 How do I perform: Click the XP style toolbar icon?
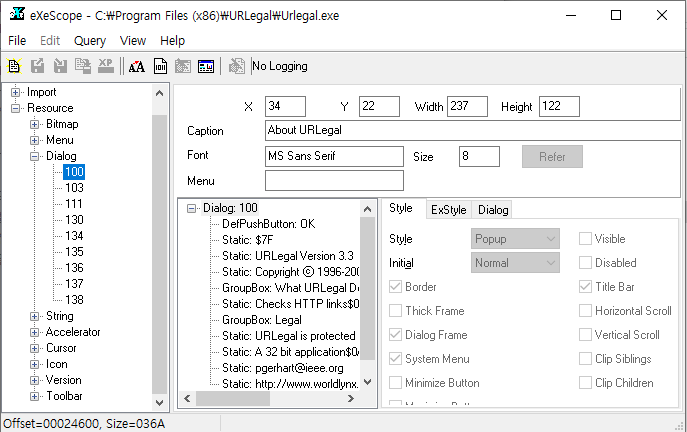106,66
